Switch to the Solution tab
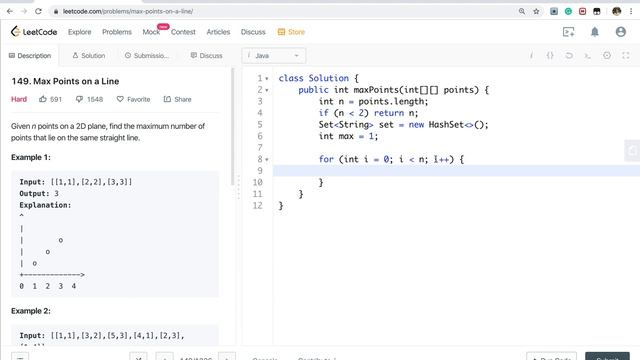Viewport: 640px width, 360px height. point(89,56)
